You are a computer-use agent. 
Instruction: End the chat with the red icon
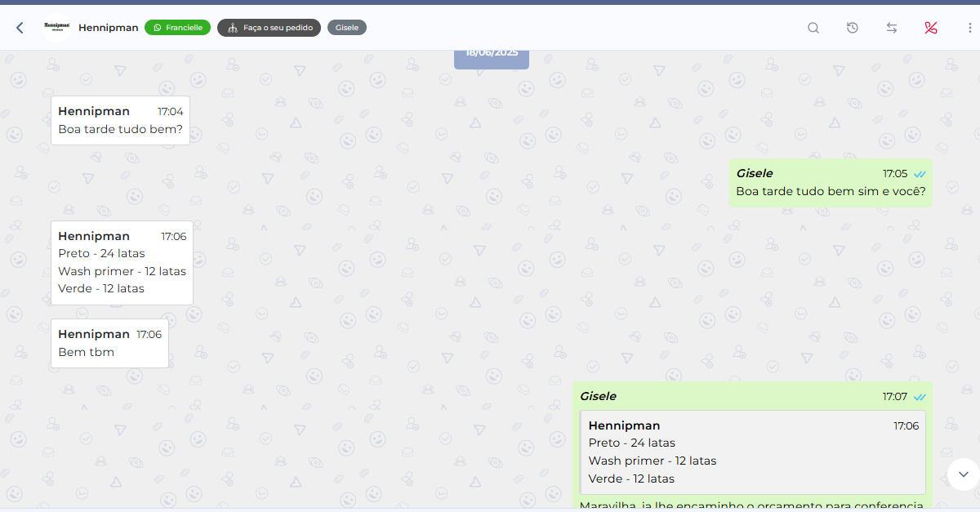tap(931, 28)
